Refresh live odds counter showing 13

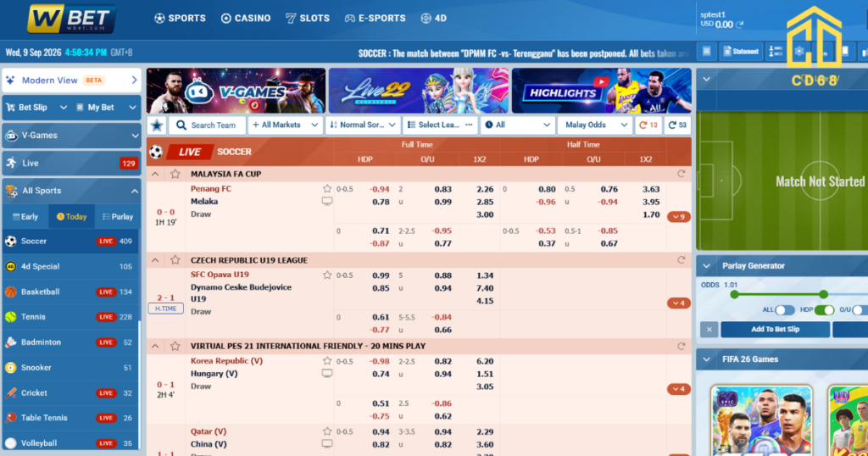coord(648,125)
